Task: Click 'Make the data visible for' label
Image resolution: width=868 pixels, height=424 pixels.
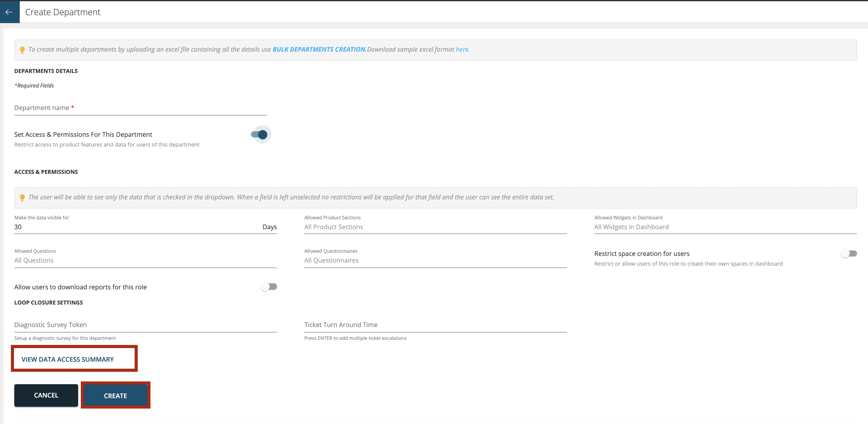Action: (42, 218)
